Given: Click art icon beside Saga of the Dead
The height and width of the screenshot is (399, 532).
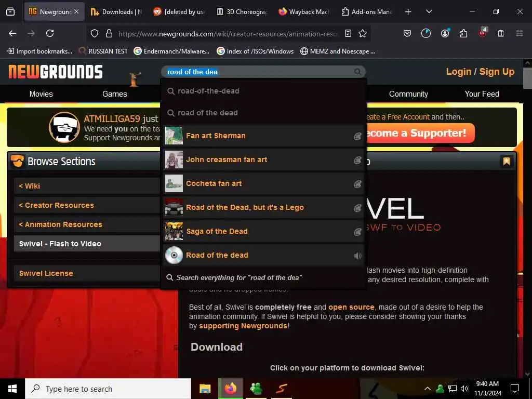Looking at the screenshot, I should click(357, 232).
